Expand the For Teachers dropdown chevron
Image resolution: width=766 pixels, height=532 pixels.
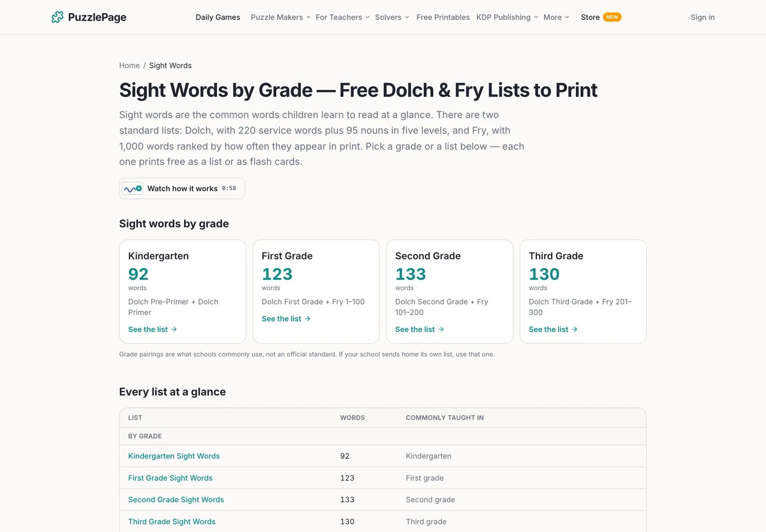[368, 17]
